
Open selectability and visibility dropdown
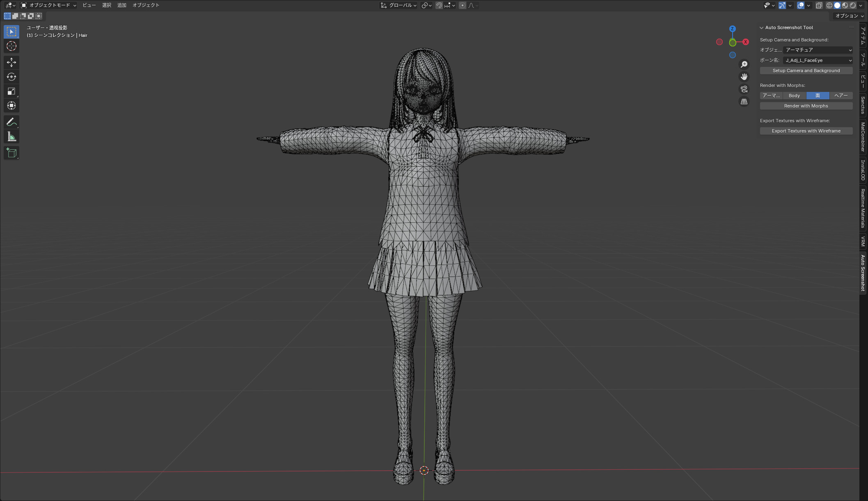click(x=769, y=5)
